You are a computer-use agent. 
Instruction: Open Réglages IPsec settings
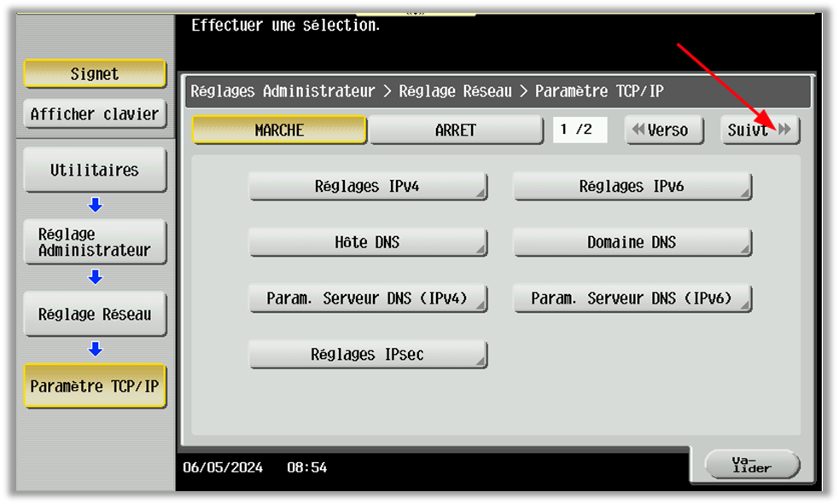368,355
